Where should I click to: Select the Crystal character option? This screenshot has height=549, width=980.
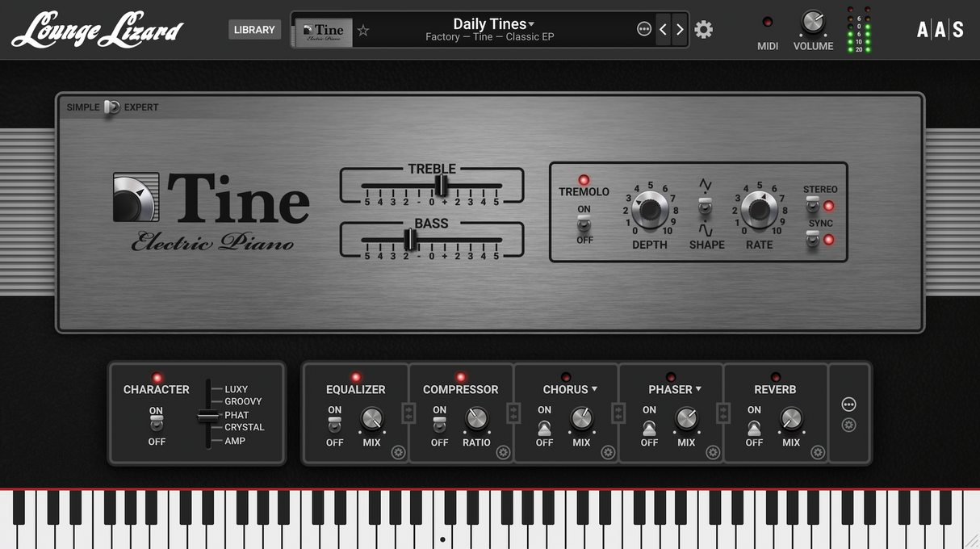pyautogui.click(x=244, y=427)
